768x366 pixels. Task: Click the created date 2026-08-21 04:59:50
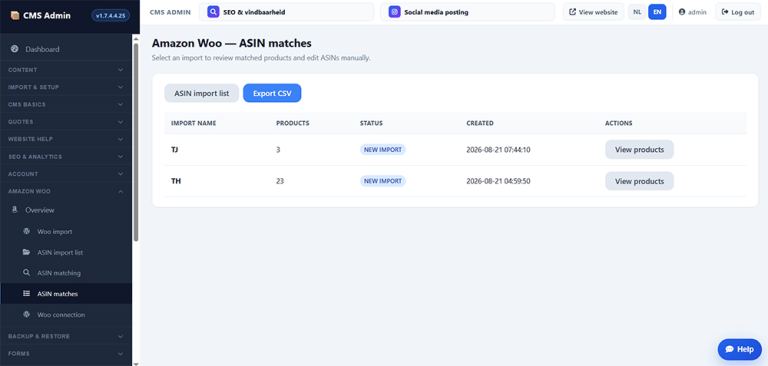pyautogui.click(x=498, y=181)
